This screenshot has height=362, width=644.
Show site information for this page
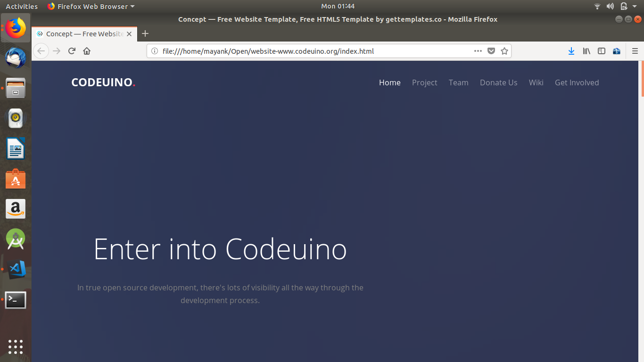154,51
